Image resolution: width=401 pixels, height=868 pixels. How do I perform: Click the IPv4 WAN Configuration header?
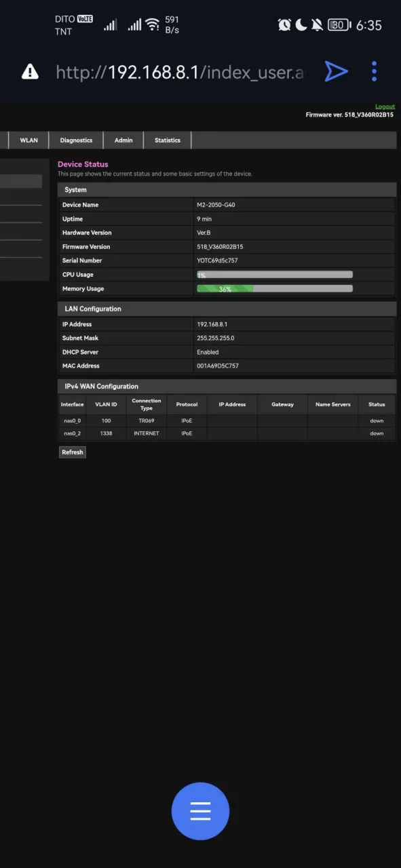(227, 387)
